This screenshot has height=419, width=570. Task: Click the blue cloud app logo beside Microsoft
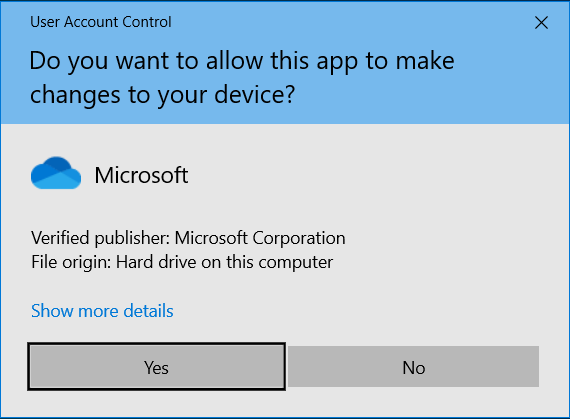56,173
